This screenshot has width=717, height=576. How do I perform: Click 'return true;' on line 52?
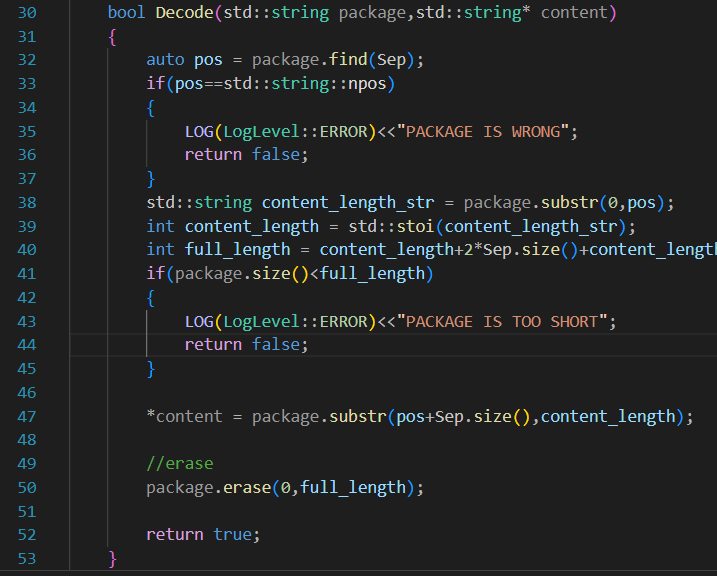(203, 535)
